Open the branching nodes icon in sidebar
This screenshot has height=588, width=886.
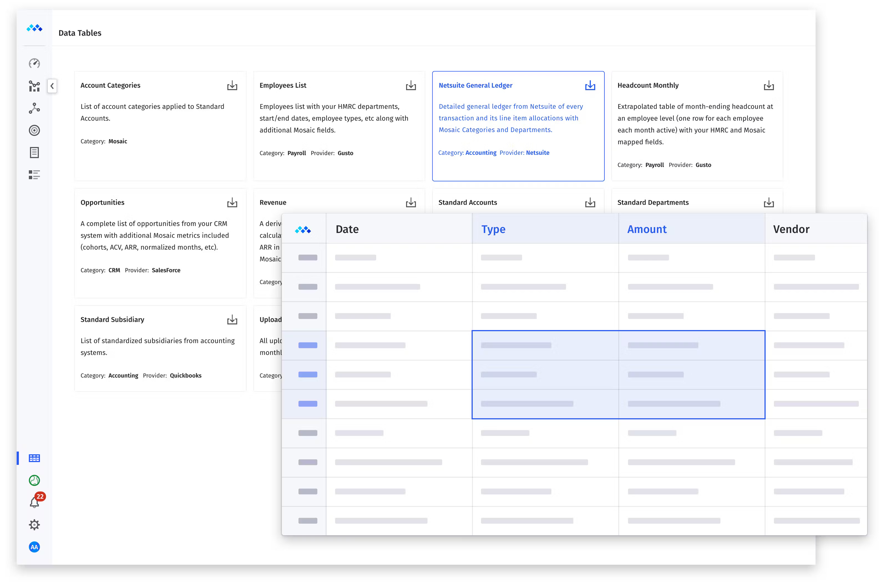coord(34,108)
